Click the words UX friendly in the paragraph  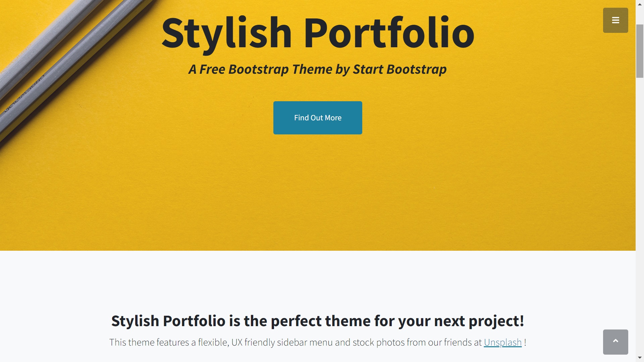[x=253, y=342]
